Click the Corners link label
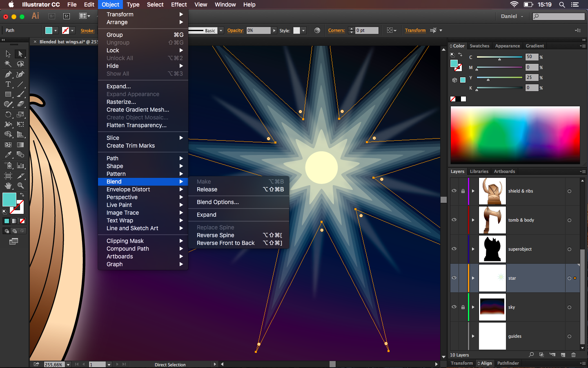588x368 pixels. [x=336, y=30]
